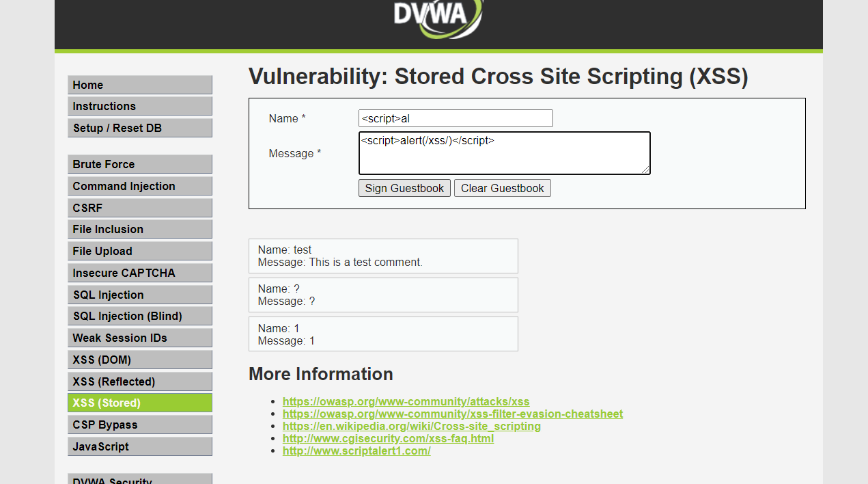Click into the Name input field
Screen dimensions: 868x484
456,118
